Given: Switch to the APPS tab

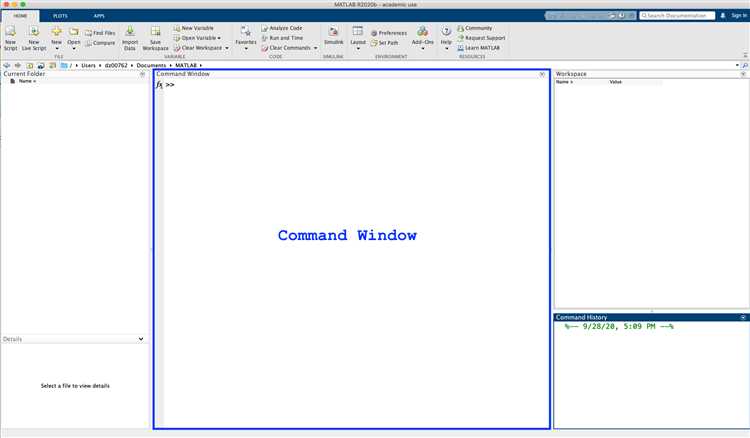Looking at the screenshot, I should click(x=99, y=16).
